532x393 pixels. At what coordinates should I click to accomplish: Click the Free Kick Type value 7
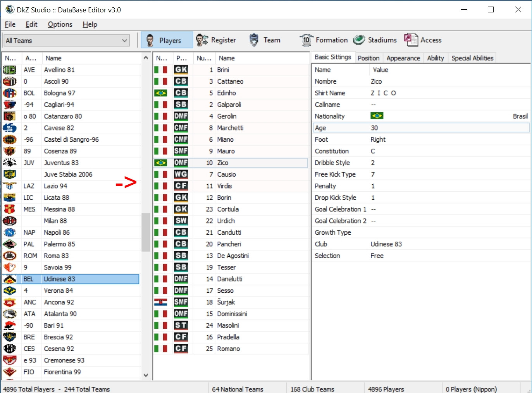click(x=373, y=174)
